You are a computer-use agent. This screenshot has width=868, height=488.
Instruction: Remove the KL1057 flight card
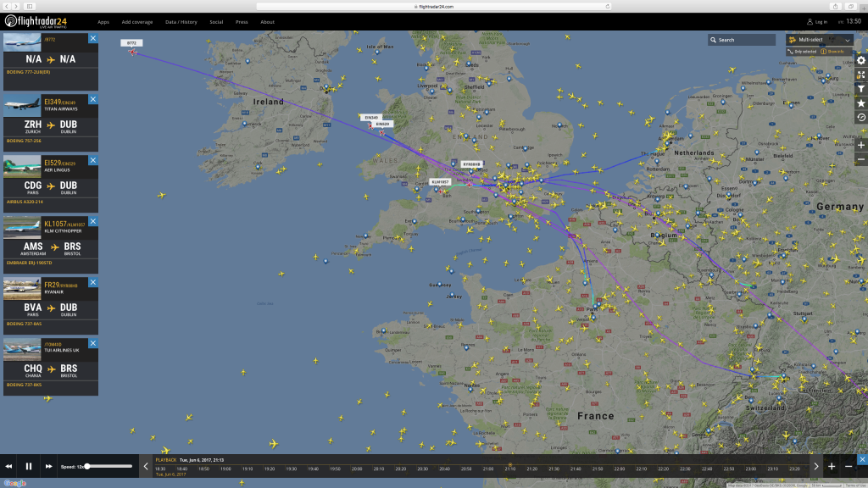click(x=93, y=221)
